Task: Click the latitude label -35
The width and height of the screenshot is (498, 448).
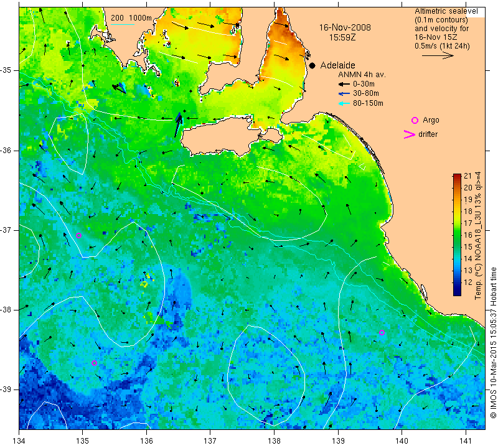Action: [x=6, y=70]
